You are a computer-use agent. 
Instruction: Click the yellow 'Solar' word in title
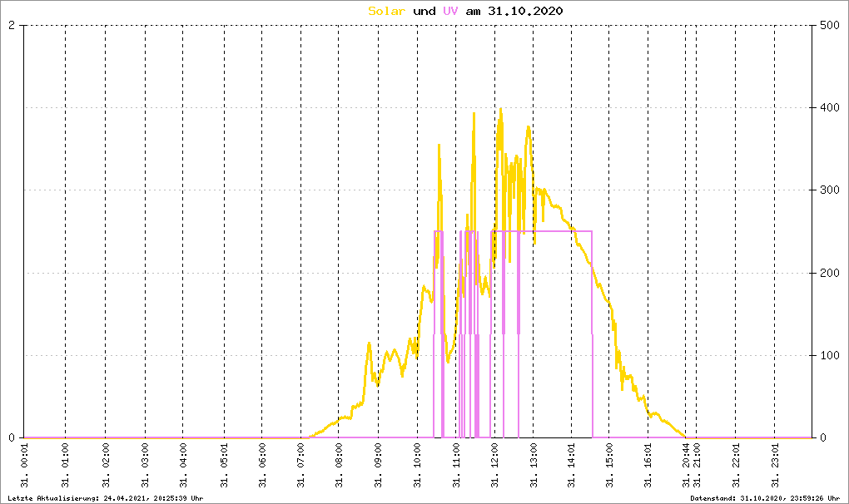click(386, 11)
